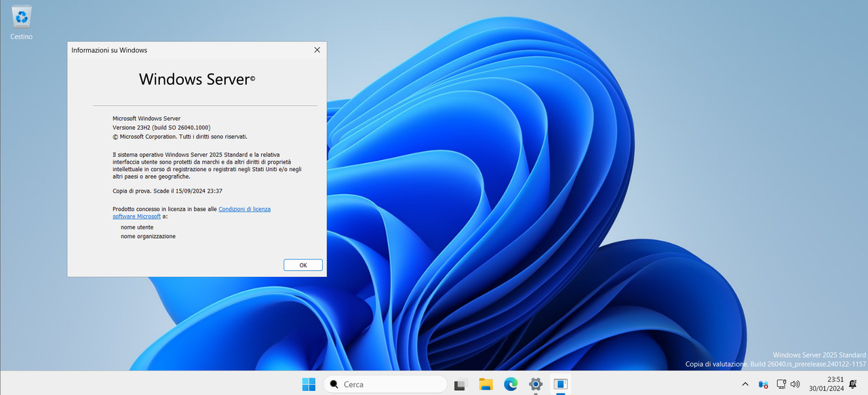Open the Windows Start menu

309,384
